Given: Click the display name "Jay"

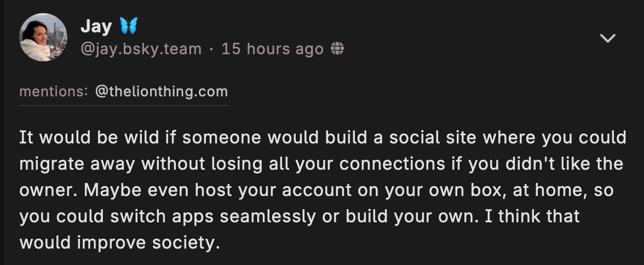Looking at the screenshot, I should (96, 26).
